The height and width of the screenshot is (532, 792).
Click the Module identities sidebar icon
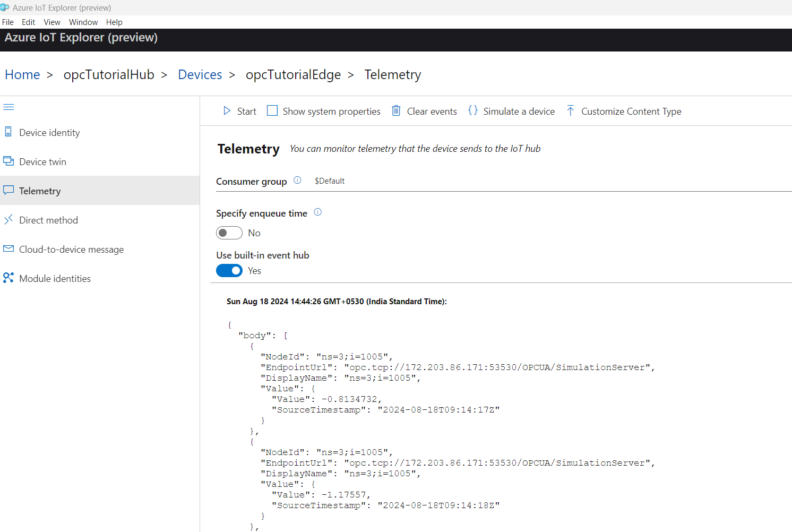[8, 278]
